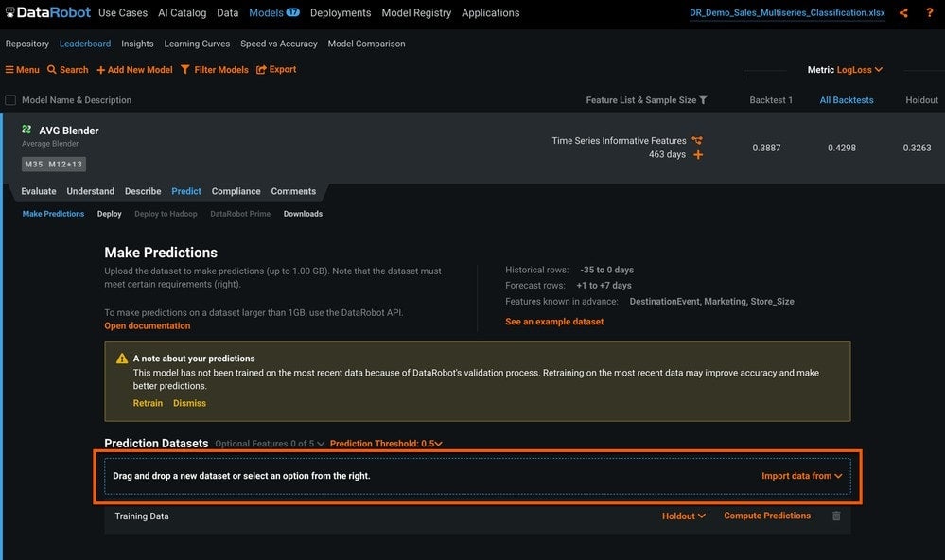945x560 pixels.
Task: Click Add New Model
Action: click(x=135, y=70)
